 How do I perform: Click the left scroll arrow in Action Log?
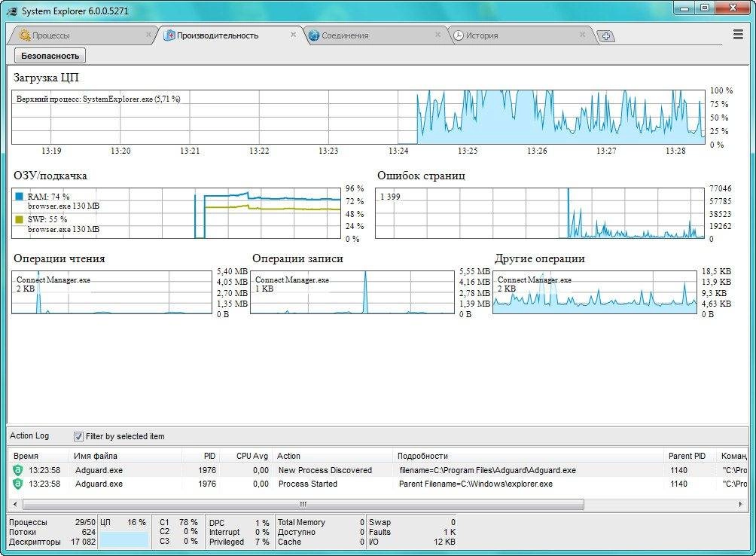coord(15,505)
